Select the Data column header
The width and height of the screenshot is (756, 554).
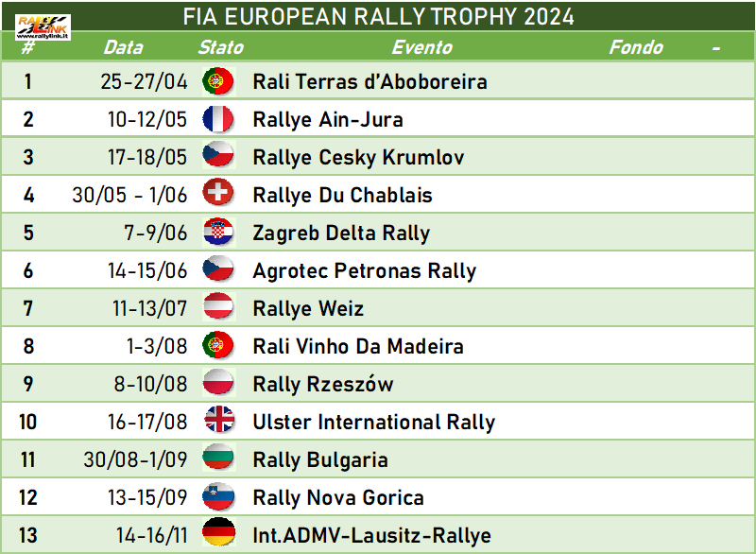[124, 47]
